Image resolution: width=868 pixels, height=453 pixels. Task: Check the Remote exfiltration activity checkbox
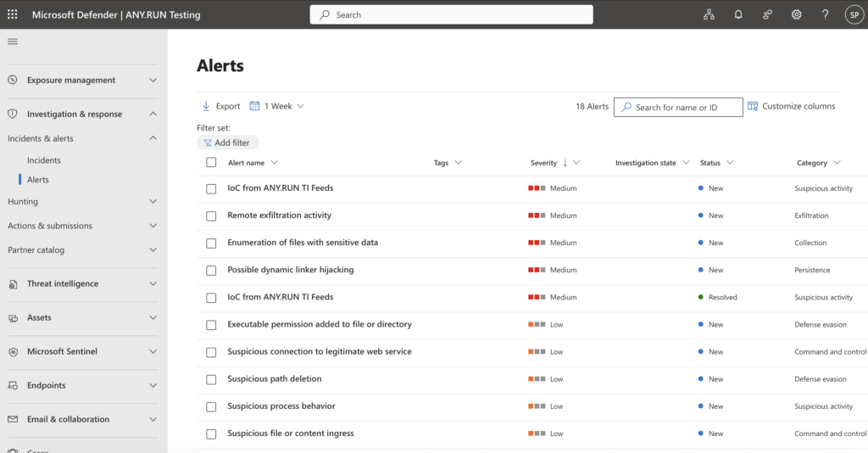coord(211,215)
